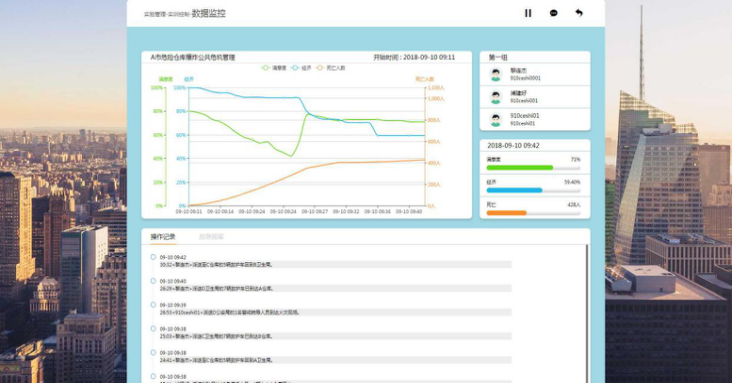Open the chat message bubble icon

[553, 13]
